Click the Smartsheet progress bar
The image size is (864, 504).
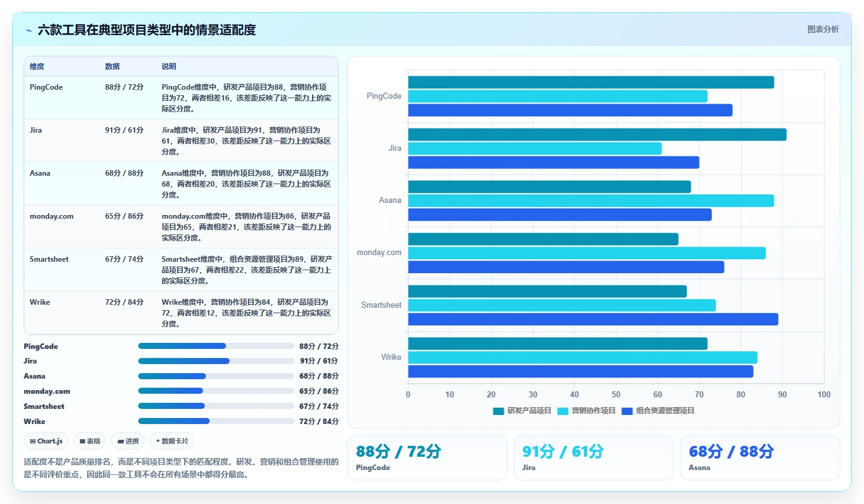point(216,406)
